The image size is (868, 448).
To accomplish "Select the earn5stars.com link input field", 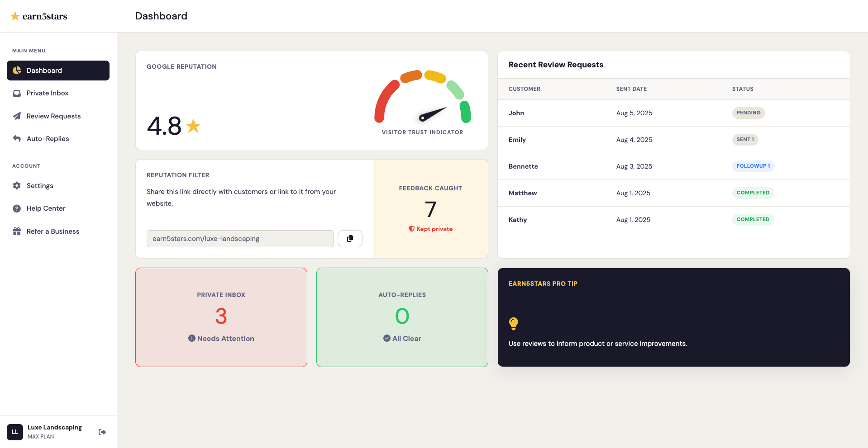I will tap(240, 238).
